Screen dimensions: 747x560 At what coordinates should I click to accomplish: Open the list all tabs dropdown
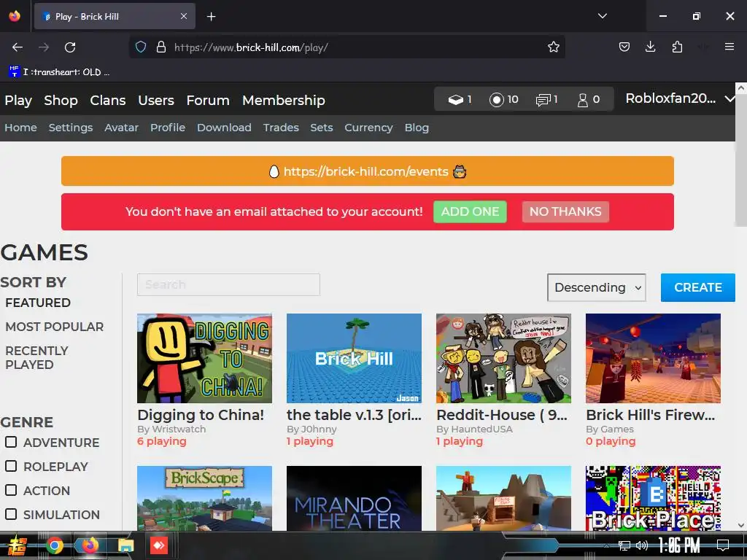(x=602, y=16)
